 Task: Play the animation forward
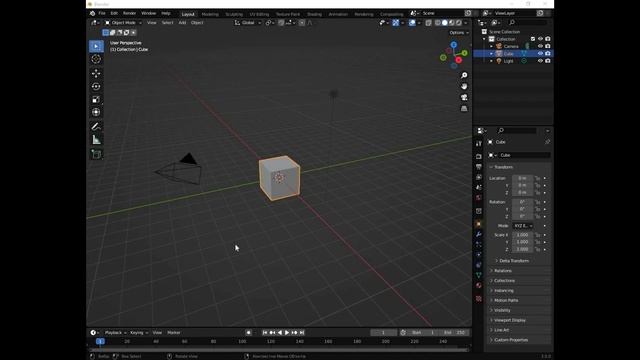coord(287,333)
